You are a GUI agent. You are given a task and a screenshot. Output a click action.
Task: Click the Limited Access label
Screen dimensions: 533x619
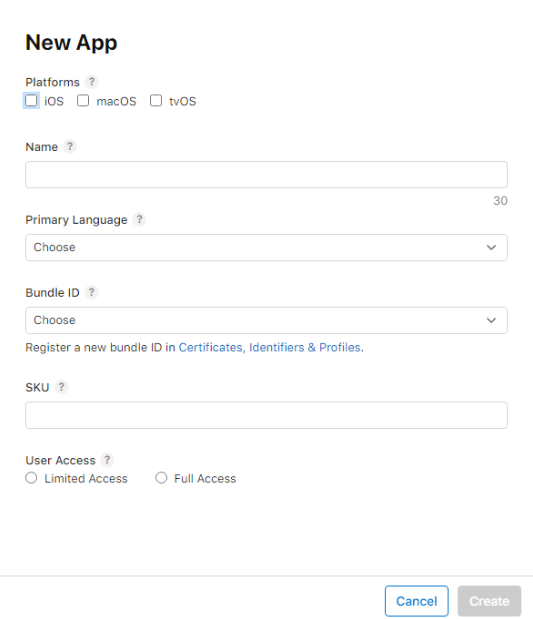(x=86, y=478)
